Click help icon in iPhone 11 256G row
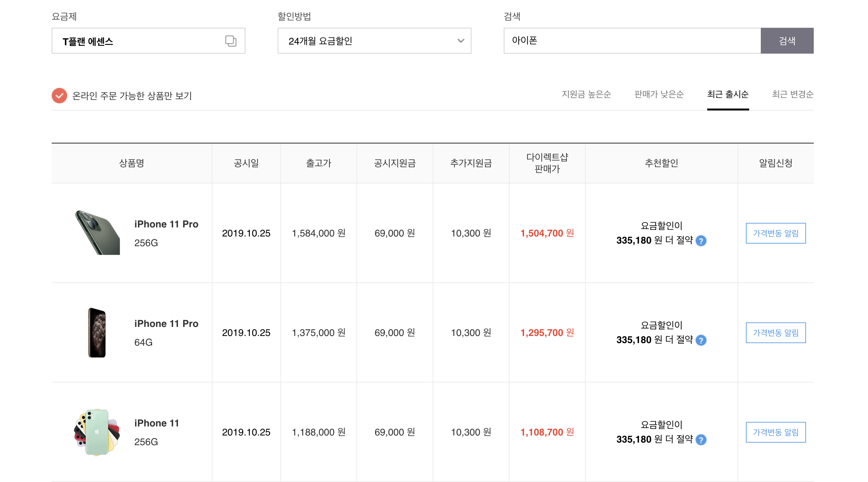Viewport: 868px width, 482px height. [701, 440]
